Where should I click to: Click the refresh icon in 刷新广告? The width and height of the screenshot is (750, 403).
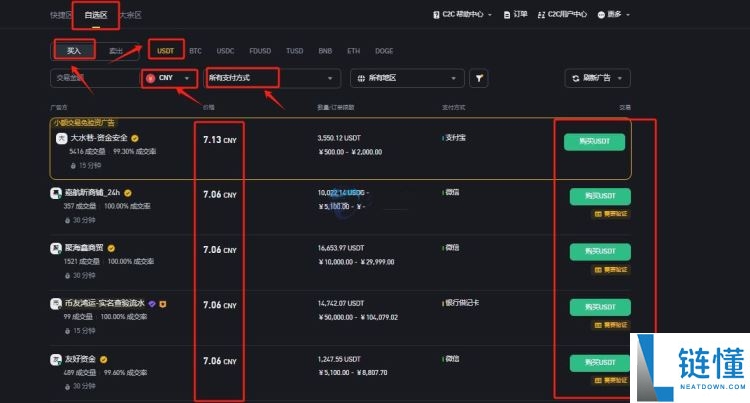tap(575, 78)
